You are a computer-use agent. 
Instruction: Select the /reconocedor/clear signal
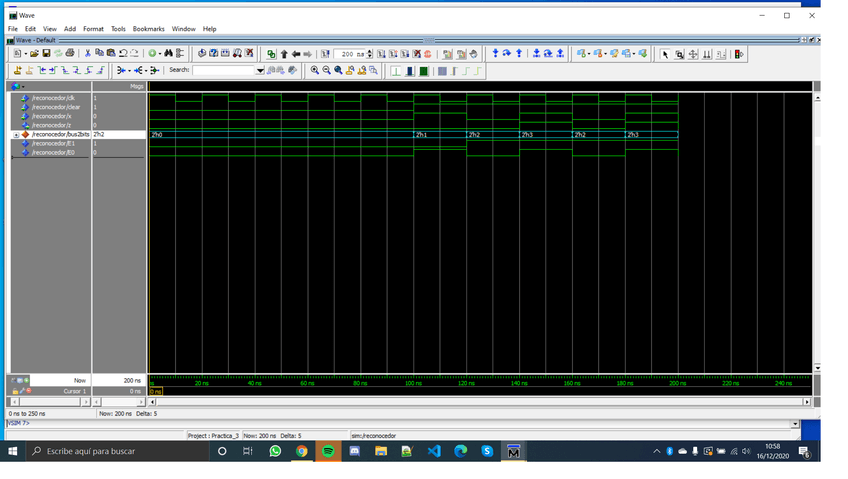click(x=55, y=107)
